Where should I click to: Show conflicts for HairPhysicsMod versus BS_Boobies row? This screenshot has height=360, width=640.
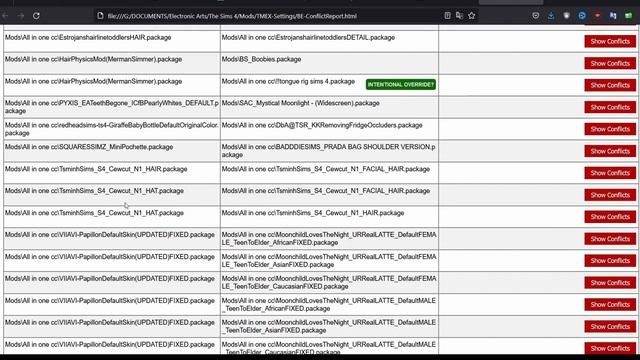[610, 63]
